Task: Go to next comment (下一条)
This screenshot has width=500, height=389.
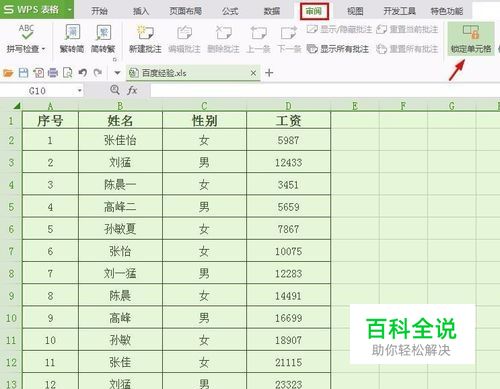Action: coord(289,39)
